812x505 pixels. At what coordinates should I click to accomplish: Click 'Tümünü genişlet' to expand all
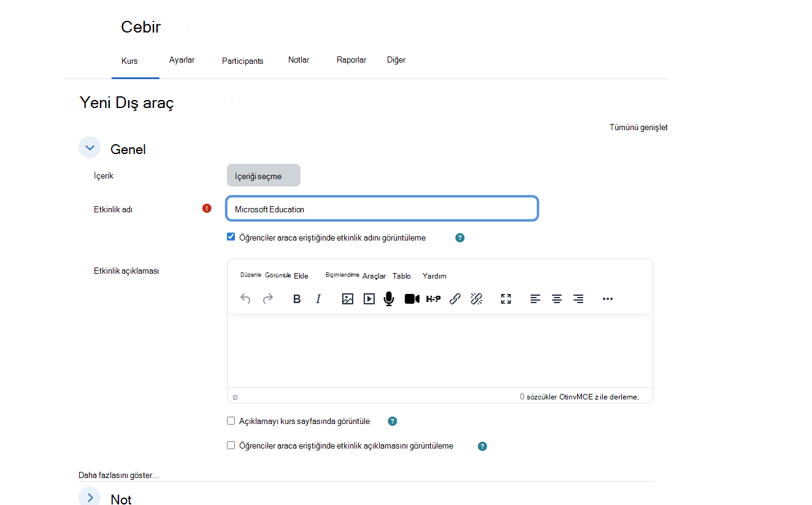pos(638,128)
